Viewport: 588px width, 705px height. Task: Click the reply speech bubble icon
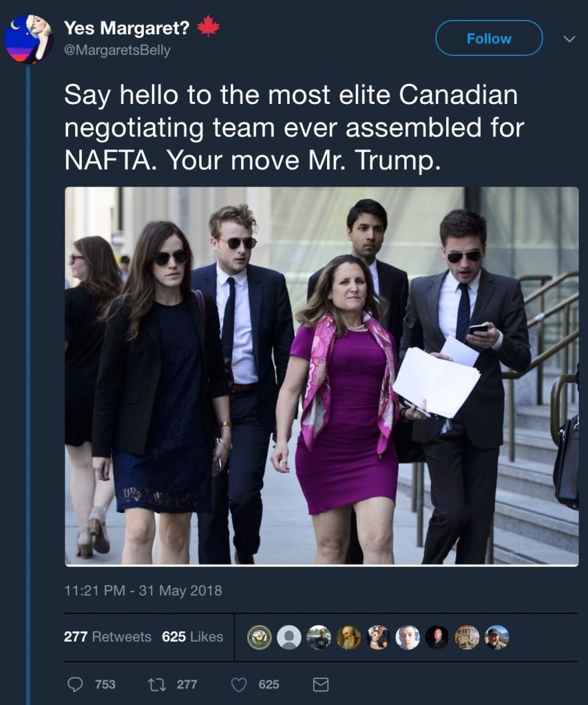[74, 684]
